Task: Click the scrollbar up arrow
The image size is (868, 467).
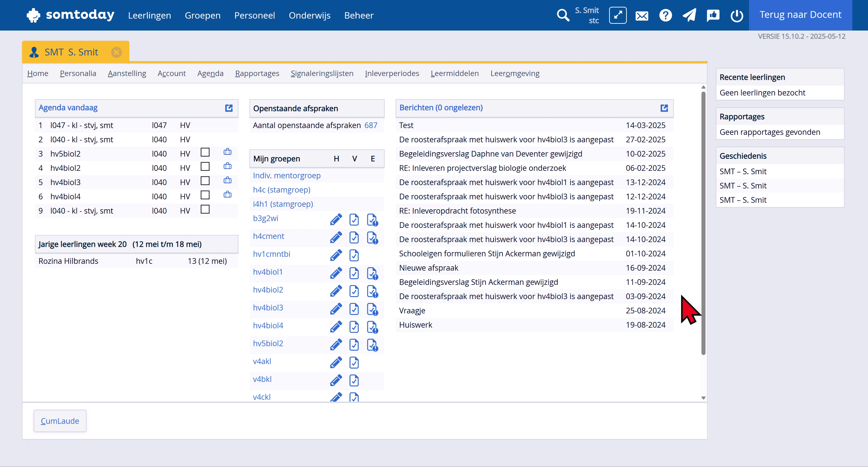Action: pos(703,88)
